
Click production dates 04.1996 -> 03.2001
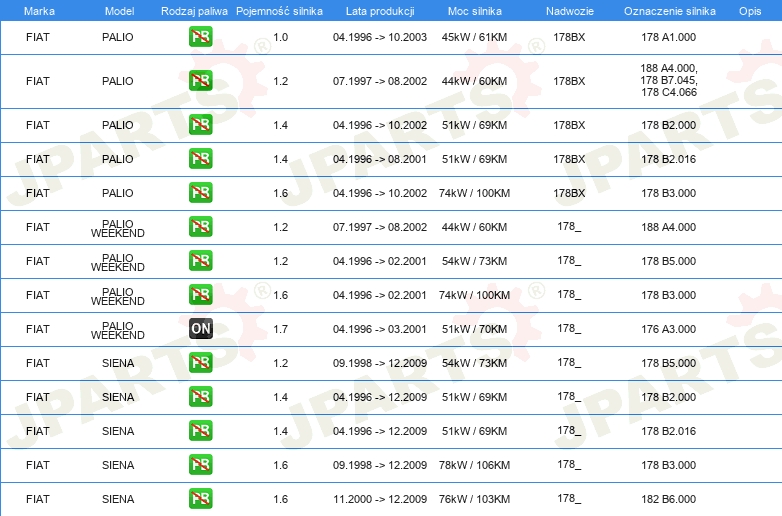pyautogui.click(x=380, y=329)
